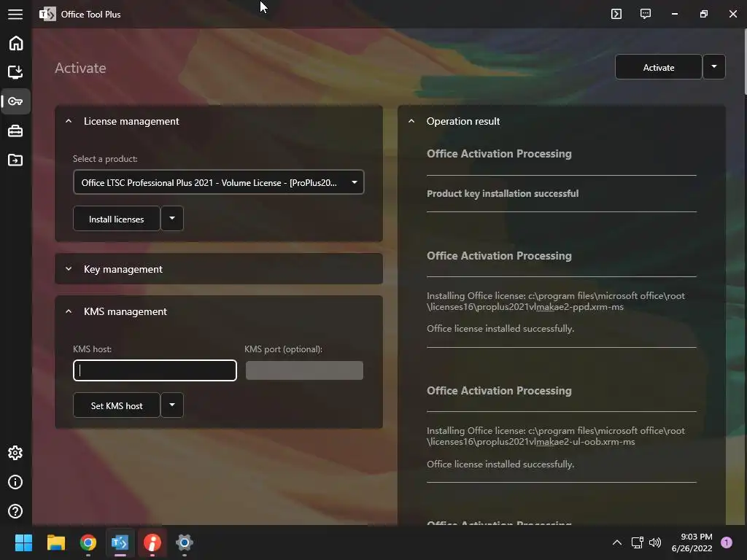Click 'Product key installation successful' text

coord(503,193)
